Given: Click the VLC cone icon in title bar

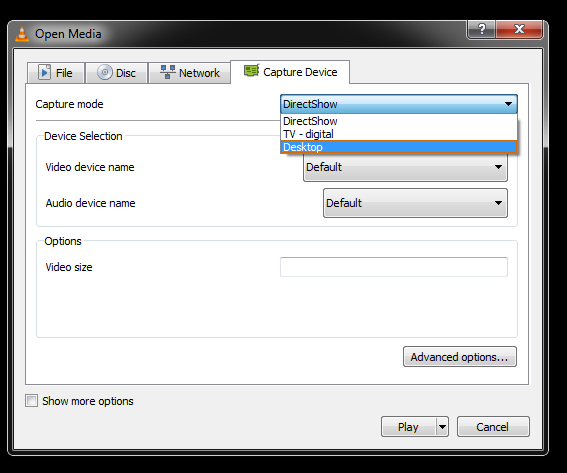Looking at the screenshot, I should click(22, 34).
